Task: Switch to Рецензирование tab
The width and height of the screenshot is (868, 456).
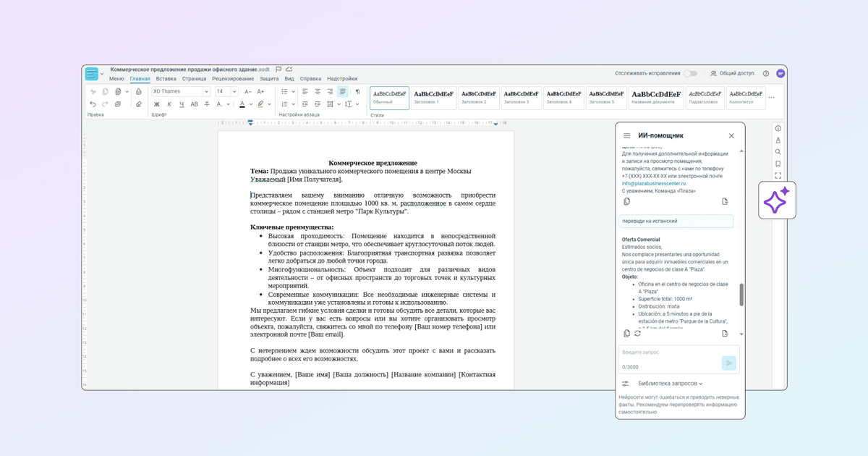Action: tap(233, 79)
